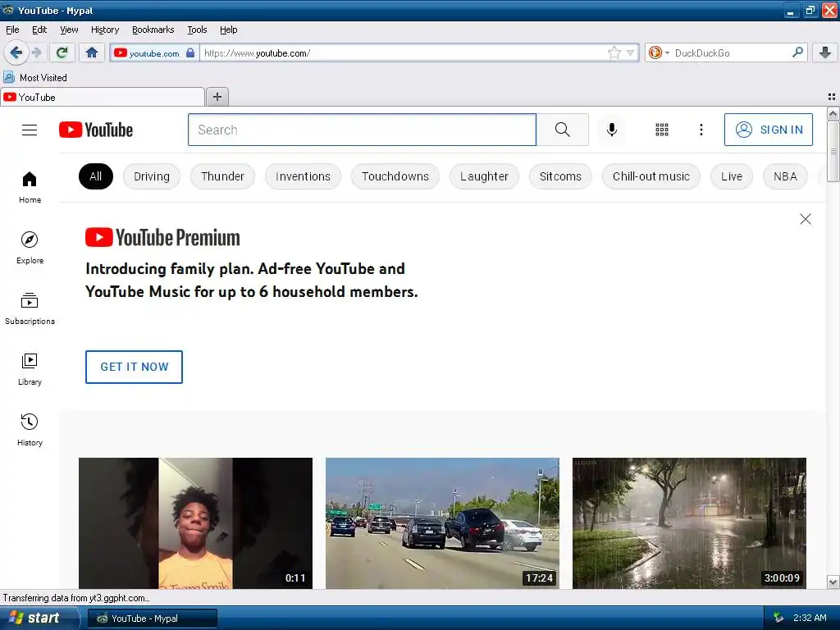840x630 pixels.
Task: Open Library in the sidebar
Action: click(x=30, y=369)
